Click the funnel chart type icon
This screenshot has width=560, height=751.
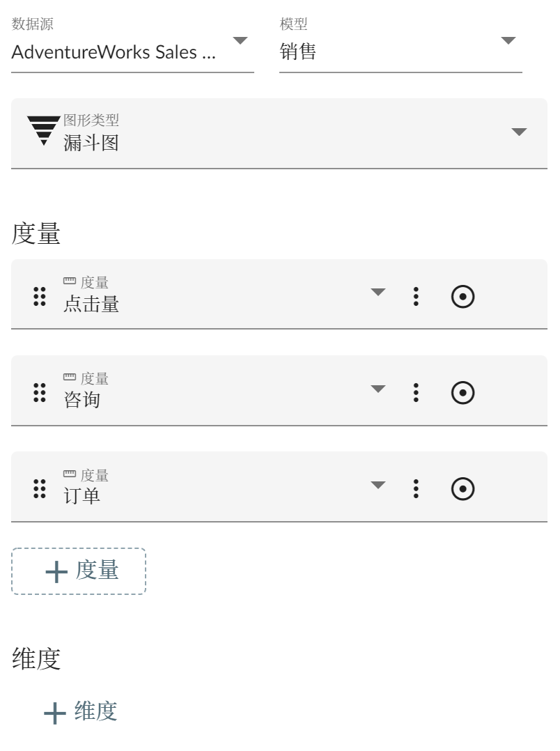[43, 130]
